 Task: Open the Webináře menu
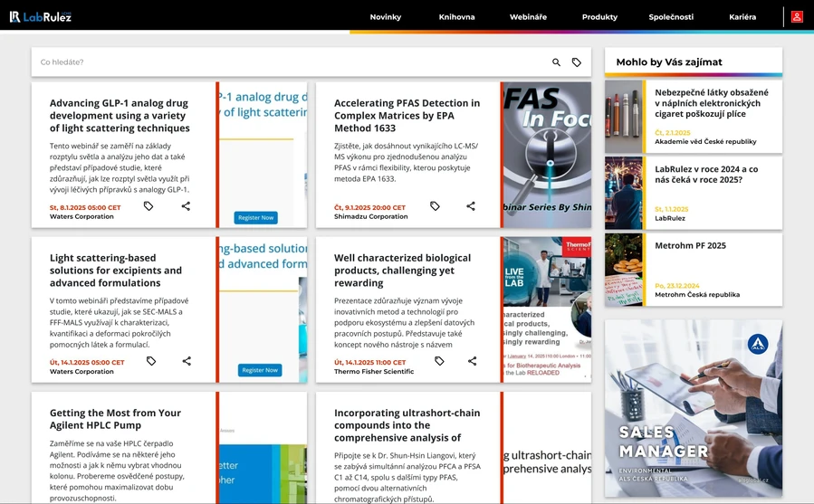(x=528, y=16)
